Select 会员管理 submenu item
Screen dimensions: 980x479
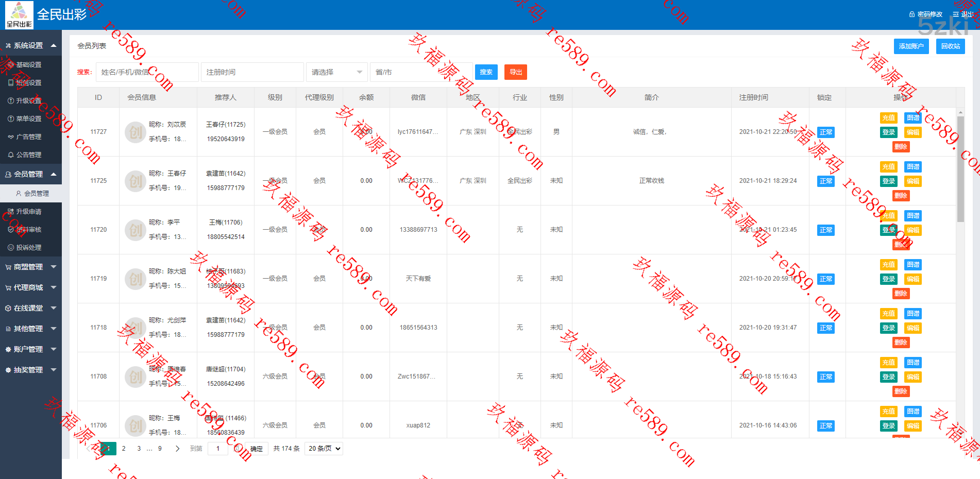click(x=36, y=194)
